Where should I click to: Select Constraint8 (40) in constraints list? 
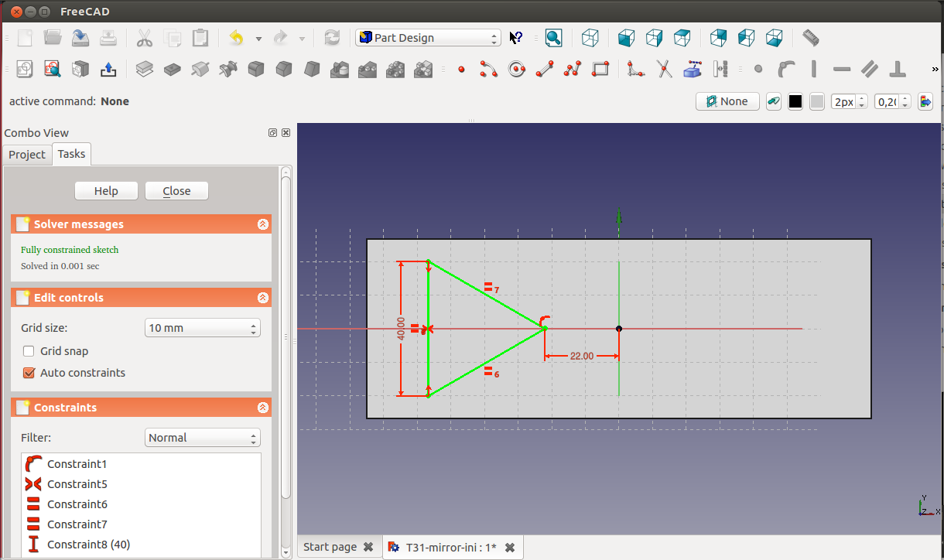click(88, 545)
